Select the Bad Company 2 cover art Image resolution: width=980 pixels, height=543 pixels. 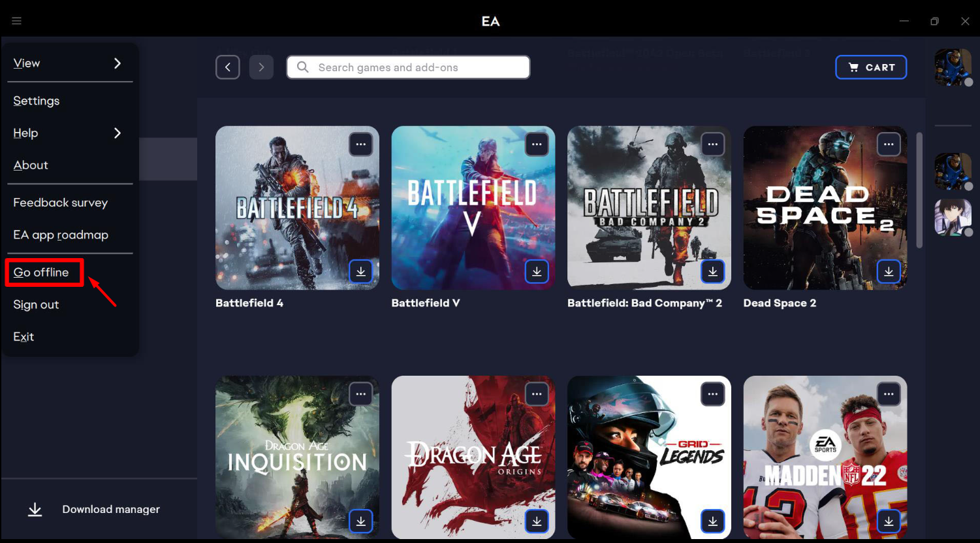click(649, 208)
